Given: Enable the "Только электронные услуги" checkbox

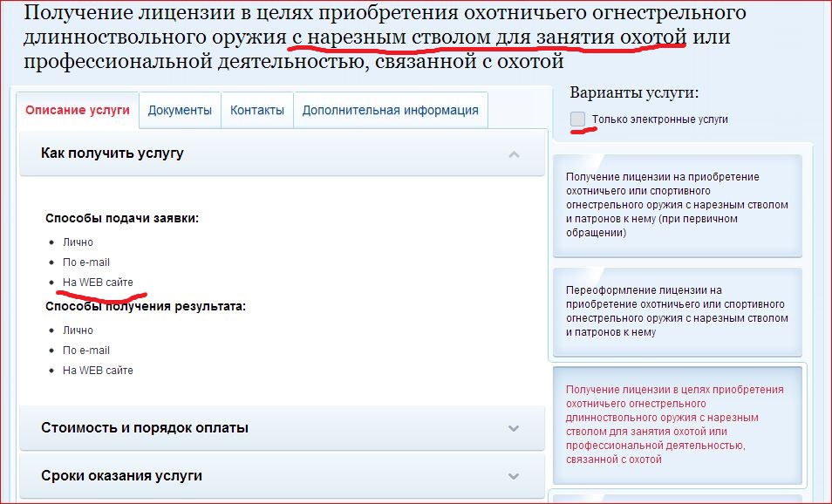Looking at the screenshot, I should point(577,119).
